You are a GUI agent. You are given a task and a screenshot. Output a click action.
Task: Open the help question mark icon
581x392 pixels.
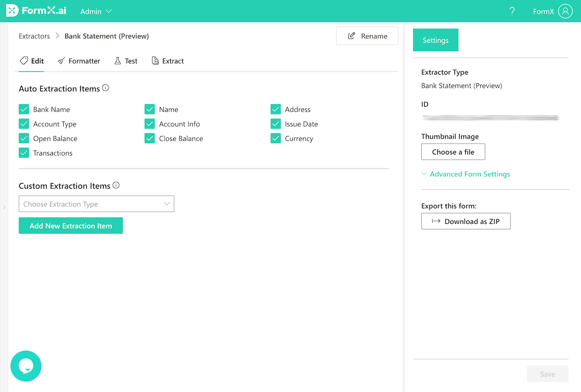pos(511,11)
